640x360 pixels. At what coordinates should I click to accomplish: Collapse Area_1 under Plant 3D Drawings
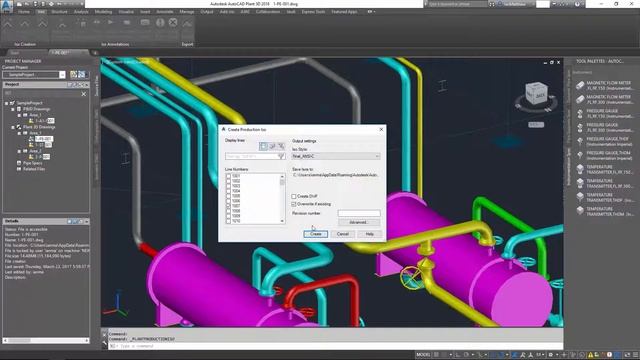click(19, 133)
